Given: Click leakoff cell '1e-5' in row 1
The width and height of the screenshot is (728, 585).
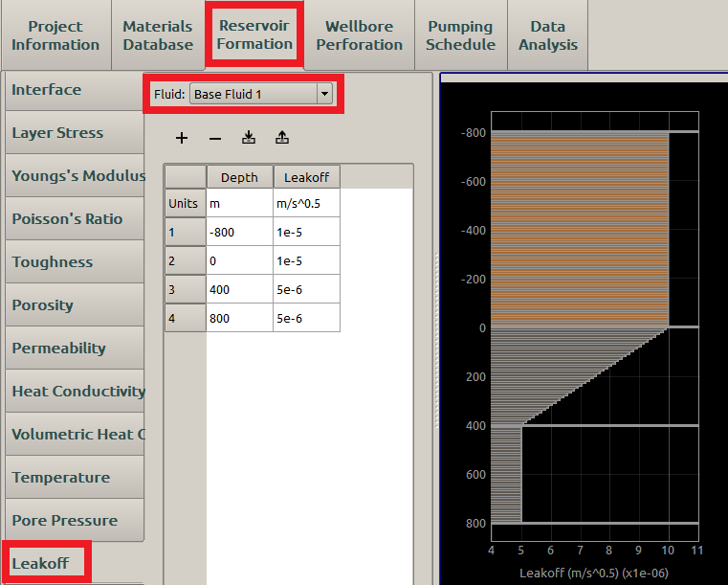Looking at the screenshot, I should (x=306, y=232).
